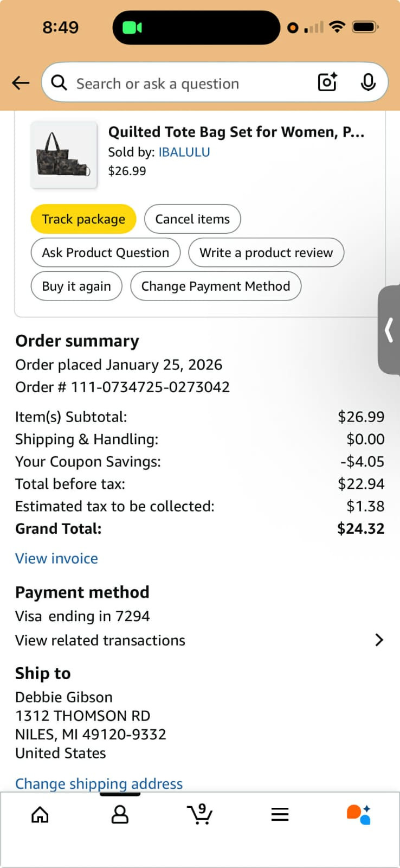Open the hamburger menu tab
The image size is (400, 868).
280,814
